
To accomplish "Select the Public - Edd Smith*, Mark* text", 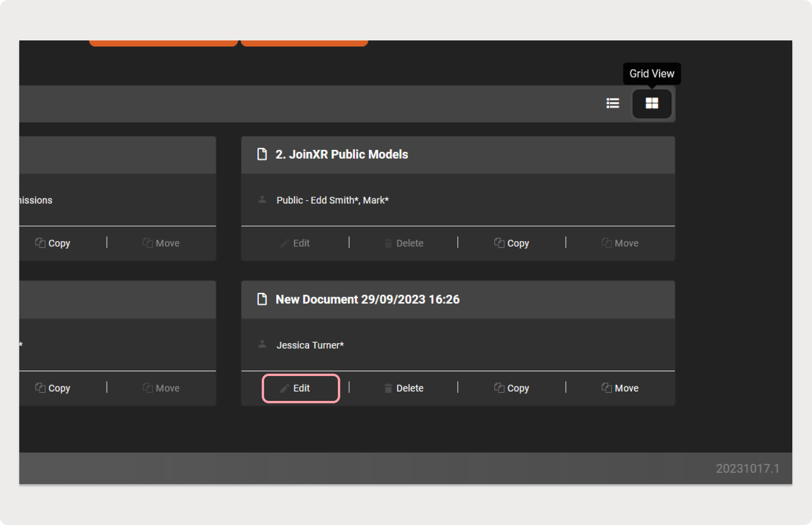I will [333, 201].
